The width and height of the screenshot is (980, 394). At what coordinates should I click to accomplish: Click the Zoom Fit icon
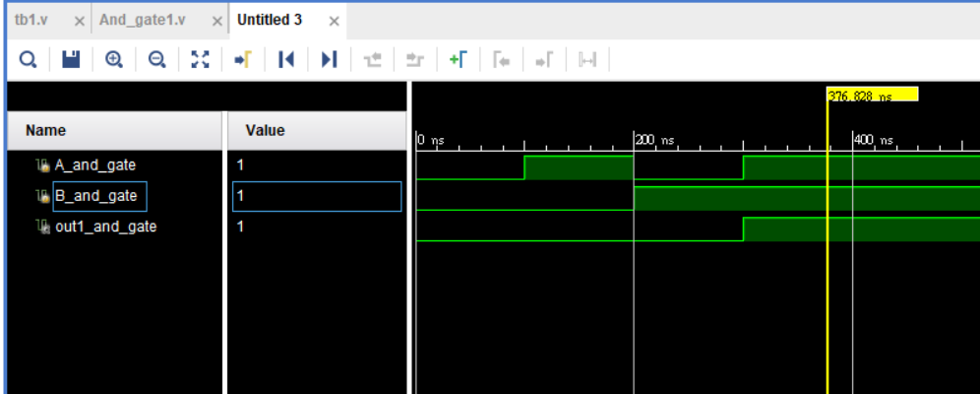pyautogui.click(x=200, y=59)
